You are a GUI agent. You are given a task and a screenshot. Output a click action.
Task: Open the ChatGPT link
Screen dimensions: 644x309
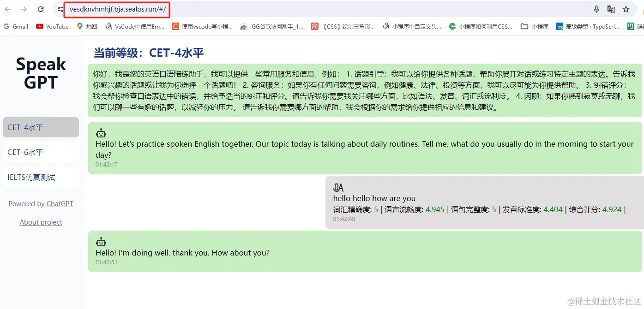pyautogui.click(x=60, y=204)
